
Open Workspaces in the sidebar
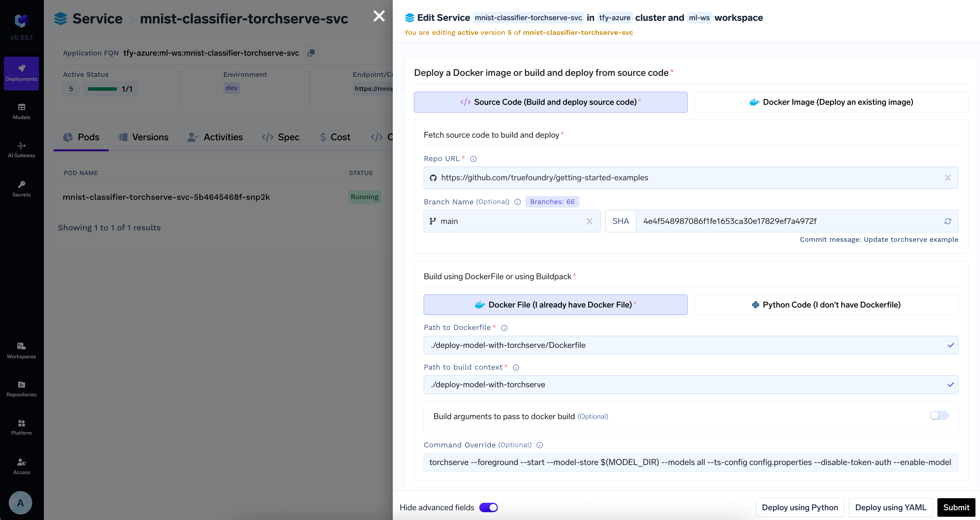[x=21, y=350]
